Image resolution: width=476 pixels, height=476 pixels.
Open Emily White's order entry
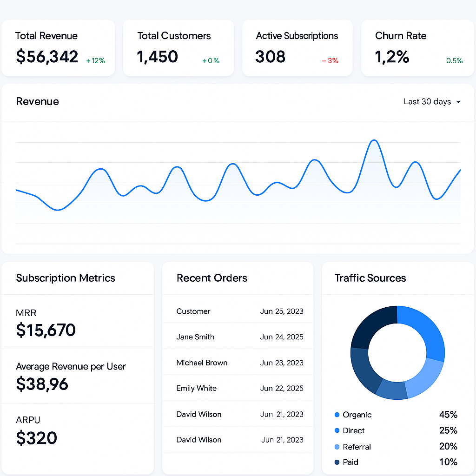[238, 388]
